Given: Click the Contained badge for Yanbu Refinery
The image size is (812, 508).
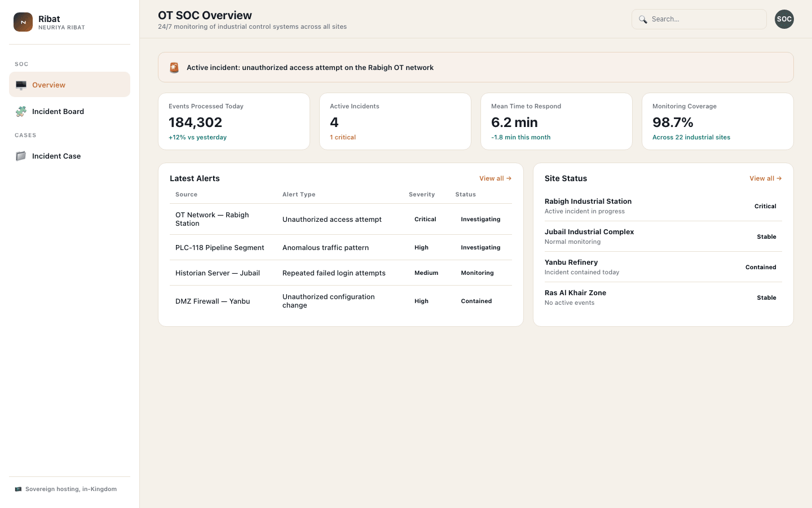Looking at the screenshot, I should coord(761,267).
